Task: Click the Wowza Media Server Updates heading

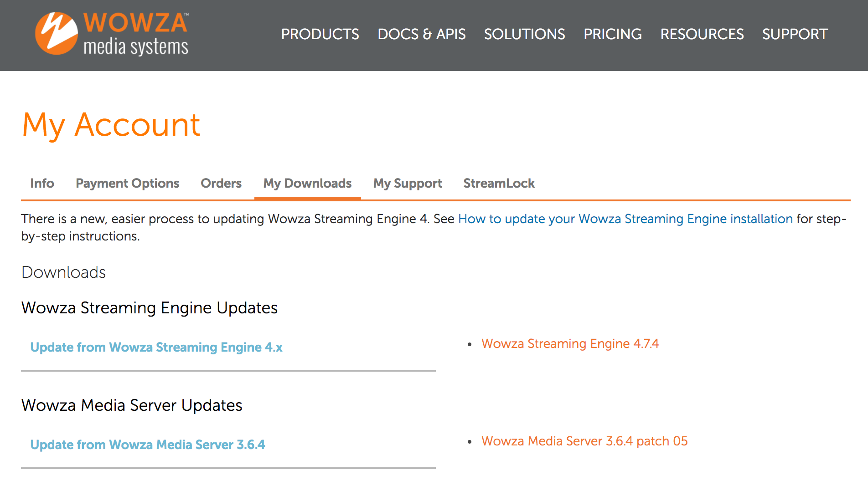Action: click(x=132, y=405)
